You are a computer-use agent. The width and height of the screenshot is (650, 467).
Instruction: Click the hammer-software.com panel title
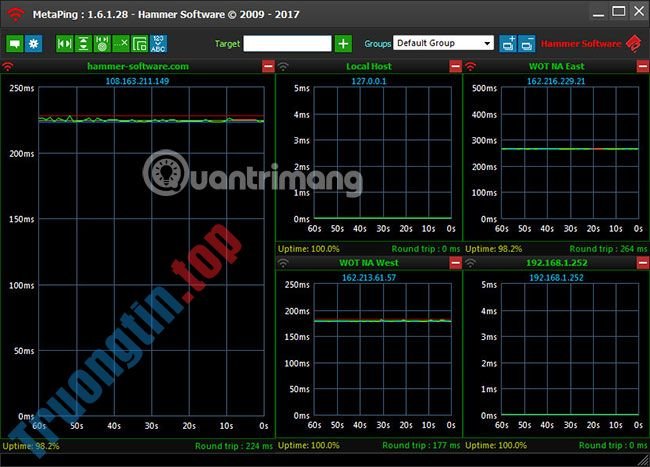coord(138,66)
